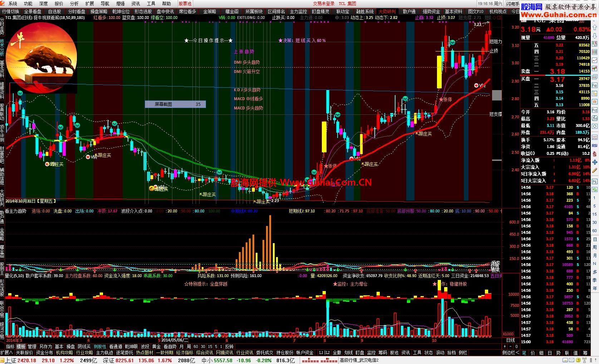
Task: Click the blue four-arrow move icon
Action: point(595,162)
